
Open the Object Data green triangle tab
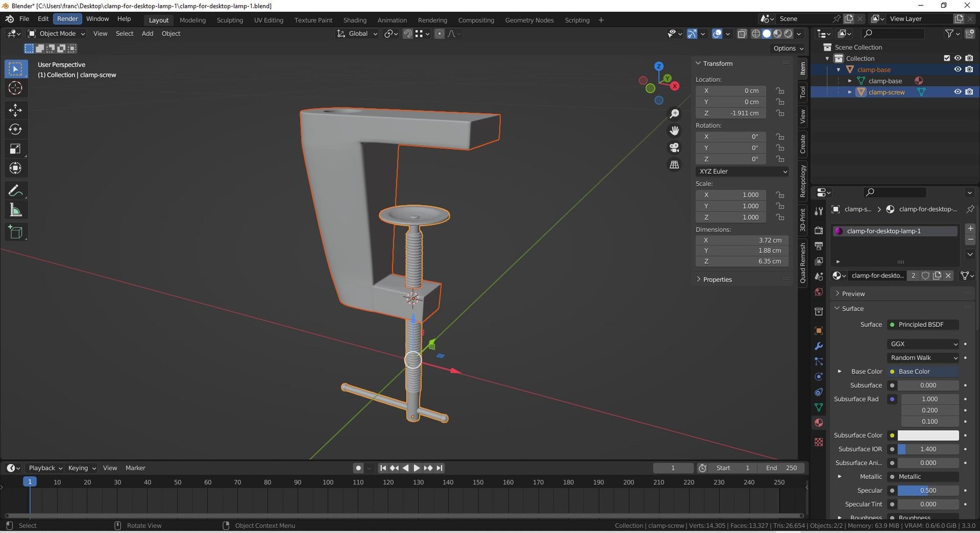click(x=819, y=407)
